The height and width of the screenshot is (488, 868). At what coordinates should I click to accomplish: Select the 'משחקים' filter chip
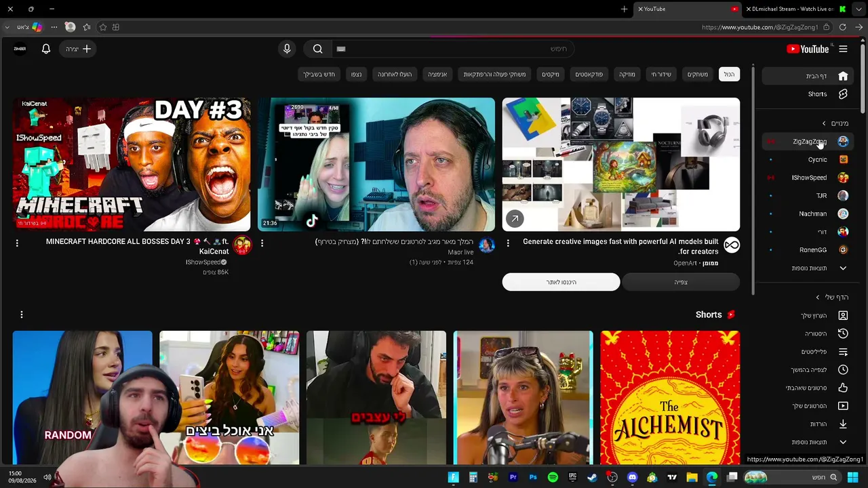click(698, 75)
